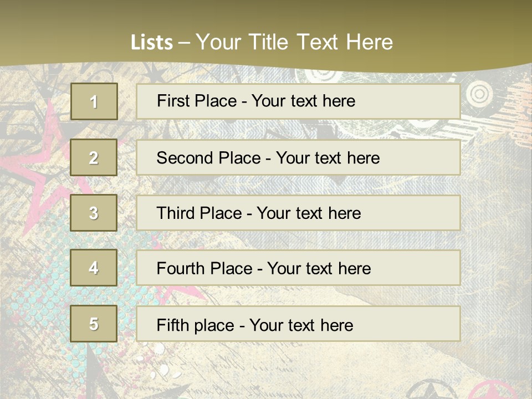Image resolution: width=532 pixels, height=399 pixels.
Task: Click the number 3 box
Action: [x=94, y=213]
